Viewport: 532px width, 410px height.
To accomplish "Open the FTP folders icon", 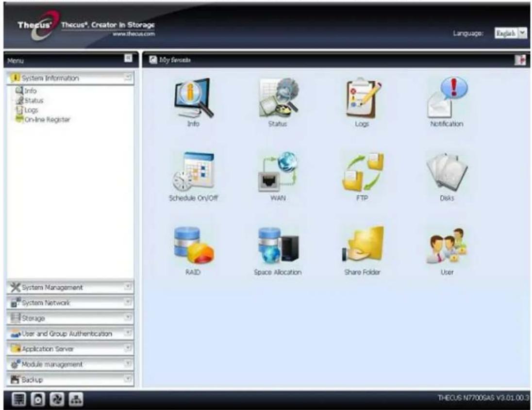I will pyautogui.click(x=362, y=174).
